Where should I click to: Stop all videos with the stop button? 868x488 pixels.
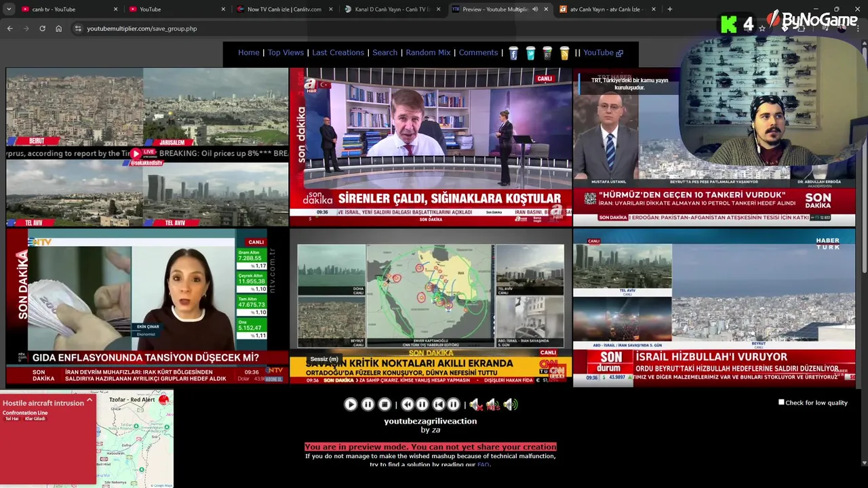click(x=384, y=405)
